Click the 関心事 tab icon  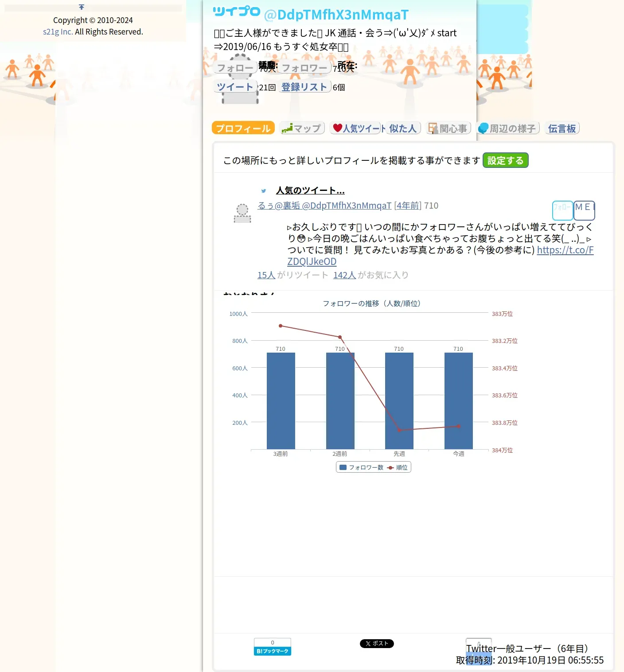(x=433, y=128)
